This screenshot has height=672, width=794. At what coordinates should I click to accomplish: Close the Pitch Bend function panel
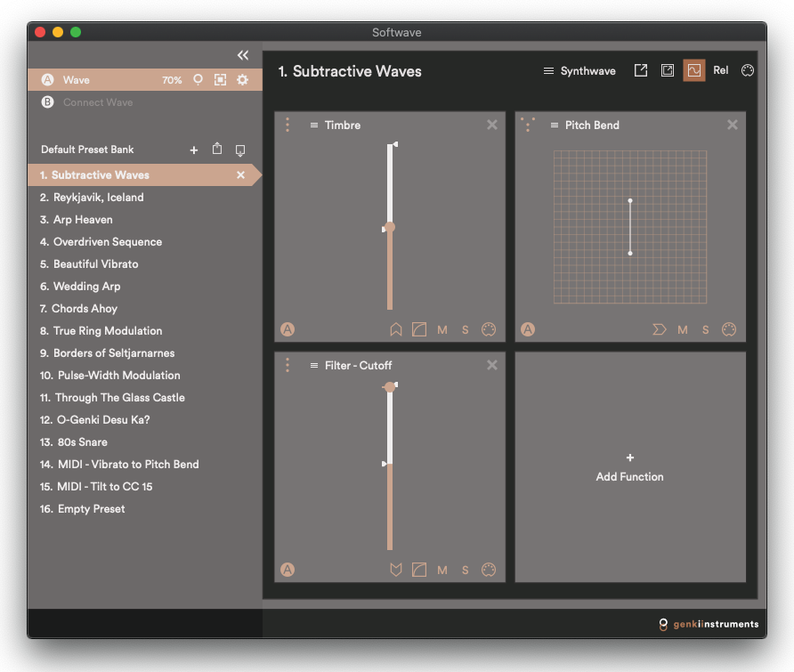click(733, 125)
